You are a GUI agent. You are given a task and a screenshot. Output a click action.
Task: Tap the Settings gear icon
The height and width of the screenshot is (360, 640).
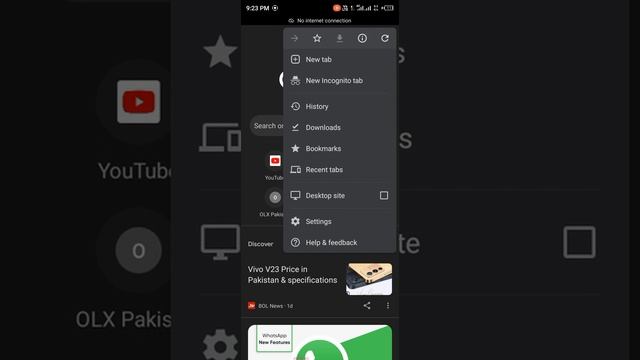pos(295,221)
